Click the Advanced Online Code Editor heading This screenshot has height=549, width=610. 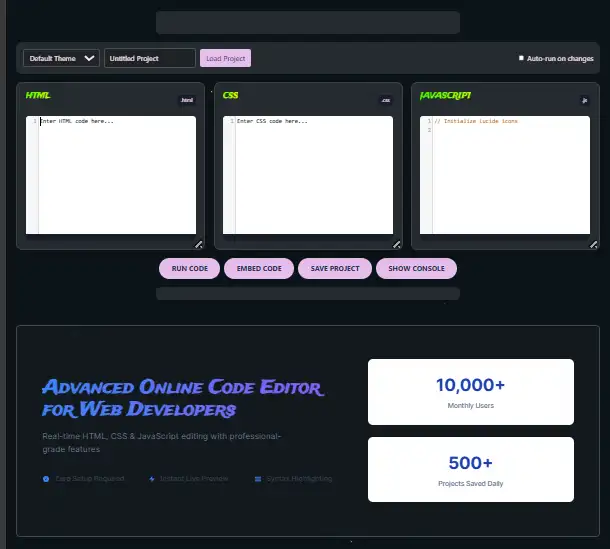pos(183,398)
